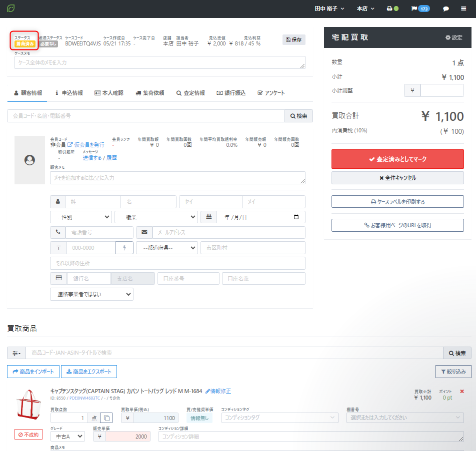Click 商品をインポート button
This screenshot has width=476, height=451.
click(x=33, y=372)
